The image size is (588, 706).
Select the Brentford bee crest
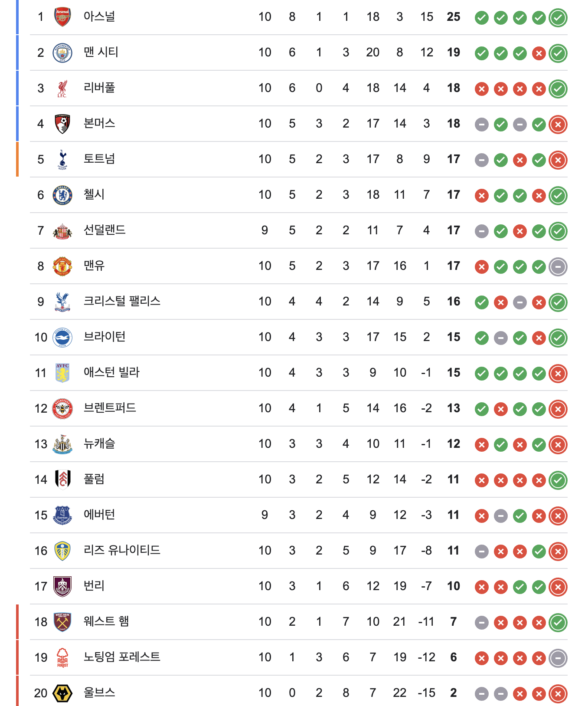coord(62,408)
